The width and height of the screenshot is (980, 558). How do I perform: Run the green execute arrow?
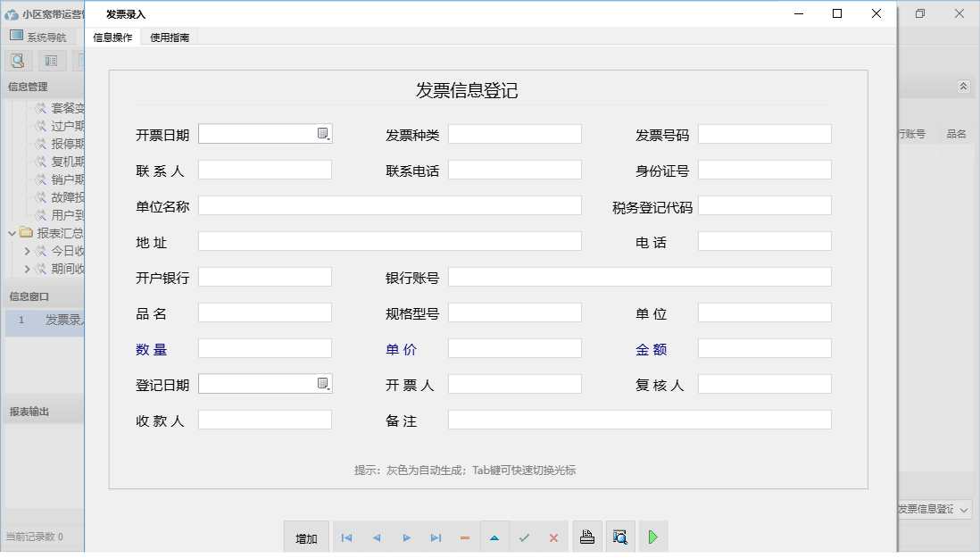point(652,537)
